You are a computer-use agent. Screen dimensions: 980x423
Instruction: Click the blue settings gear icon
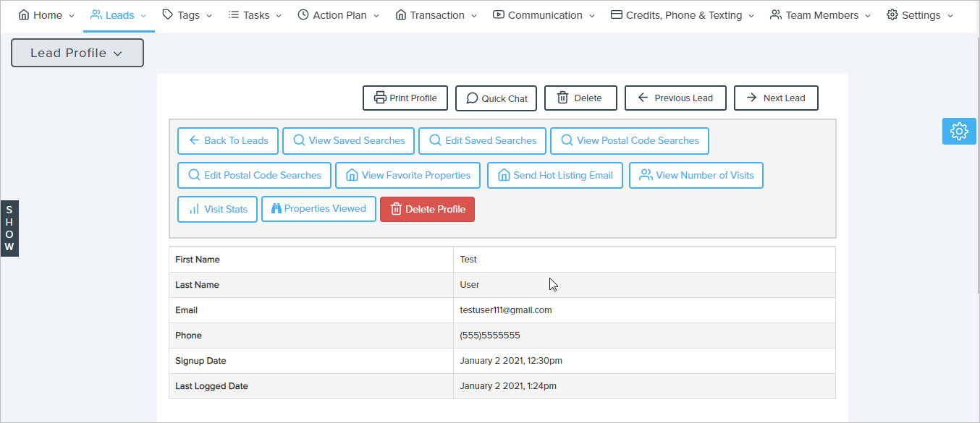click(x=959, y=131)
